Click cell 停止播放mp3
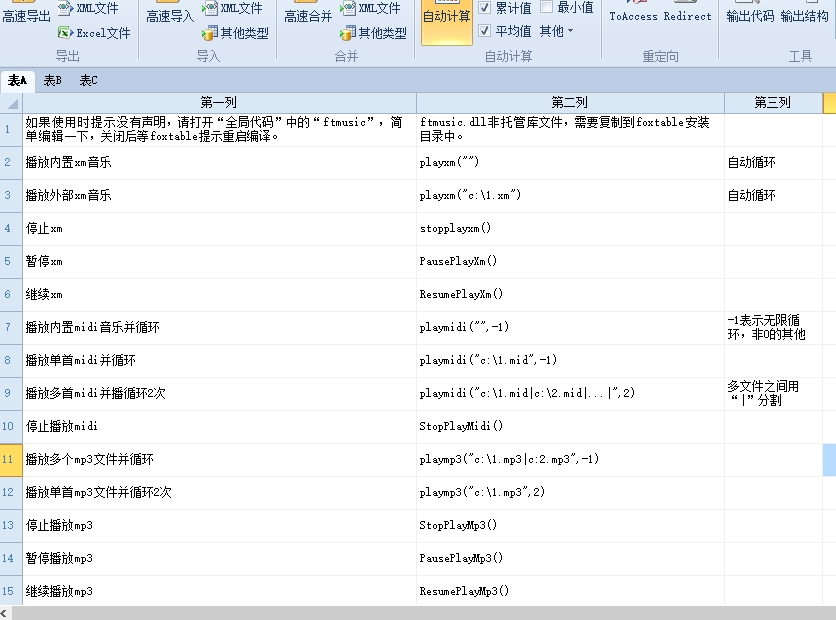836x620 pixels. (x=219, y=526)
